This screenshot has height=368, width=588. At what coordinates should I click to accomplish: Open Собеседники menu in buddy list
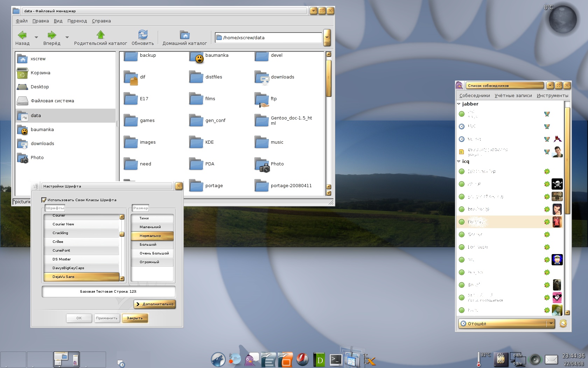pyautogui.click(x=475, y=96)
